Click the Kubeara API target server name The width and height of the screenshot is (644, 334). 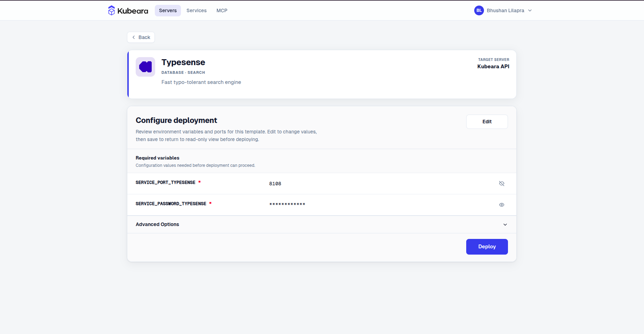(493, 67)
